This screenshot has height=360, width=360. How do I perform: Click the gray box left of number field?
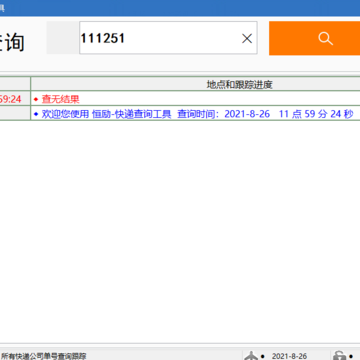pos(63,38)
